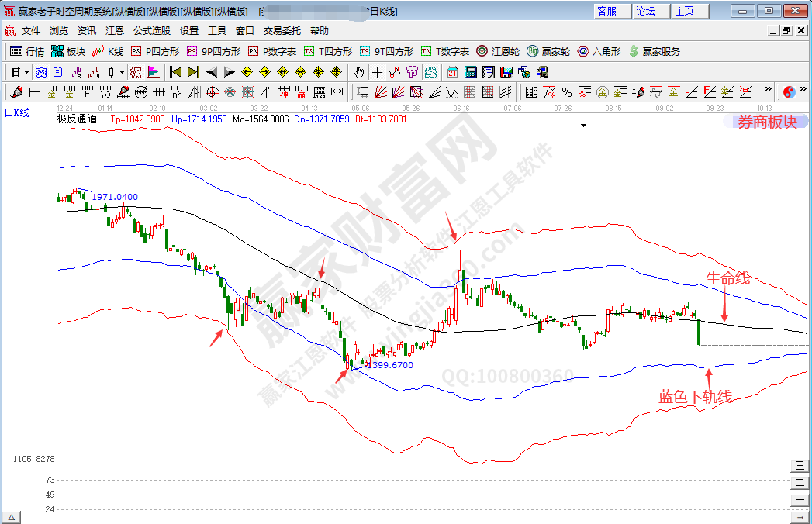Open the 江恩轮 Gann wheel tool
The height and width of the screenshot is (524, 812).
pos(498,51)
